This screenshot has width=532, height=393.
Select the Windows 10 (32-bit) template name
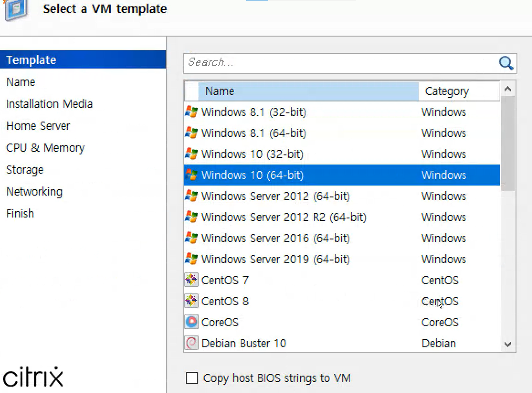[x=253, y=154]
